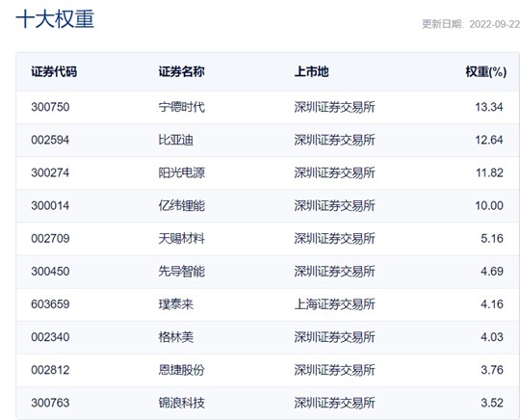Select security code 002594
The height and width of the screenshot is (420, 520).
point(50,140)
